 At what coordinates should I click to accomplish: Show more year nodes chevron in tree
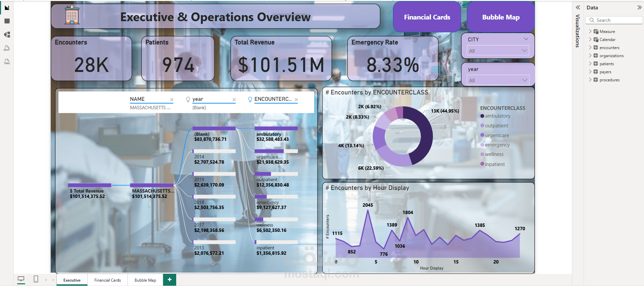click(213, 264)
